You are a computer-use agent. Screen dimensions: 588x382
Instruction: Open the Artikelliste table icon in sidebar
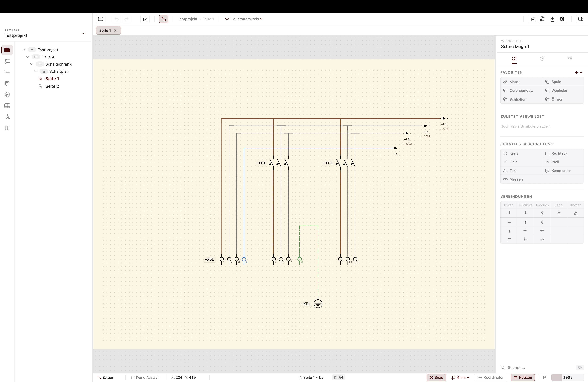pyautogui.click(x=7, y=106)
